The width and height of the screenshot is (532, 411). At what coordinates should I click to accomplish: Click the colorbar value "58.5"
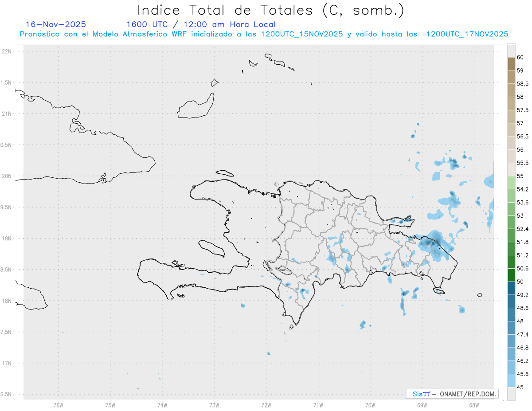(x=523, y=83)
